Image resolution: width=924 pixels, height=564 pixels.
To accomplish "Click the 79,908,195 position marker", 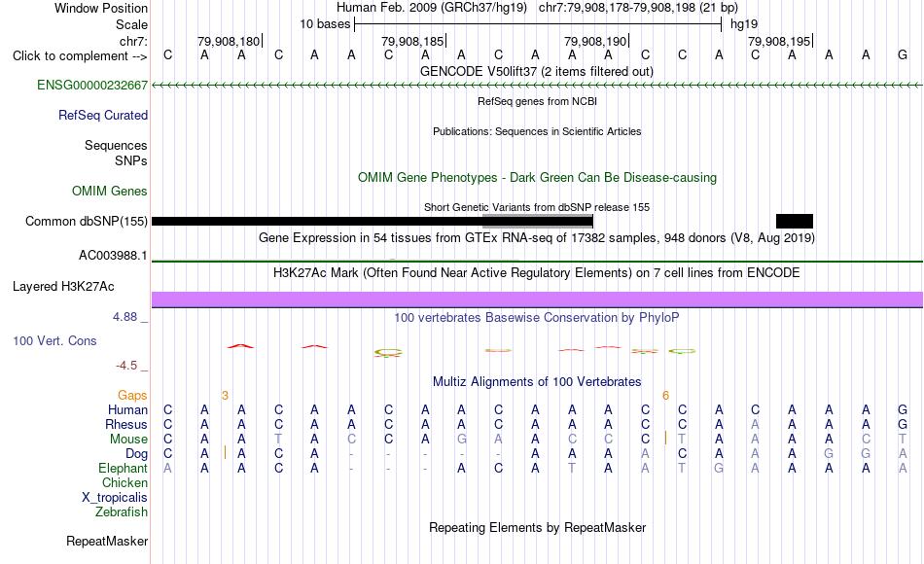I will coord(780,41).
